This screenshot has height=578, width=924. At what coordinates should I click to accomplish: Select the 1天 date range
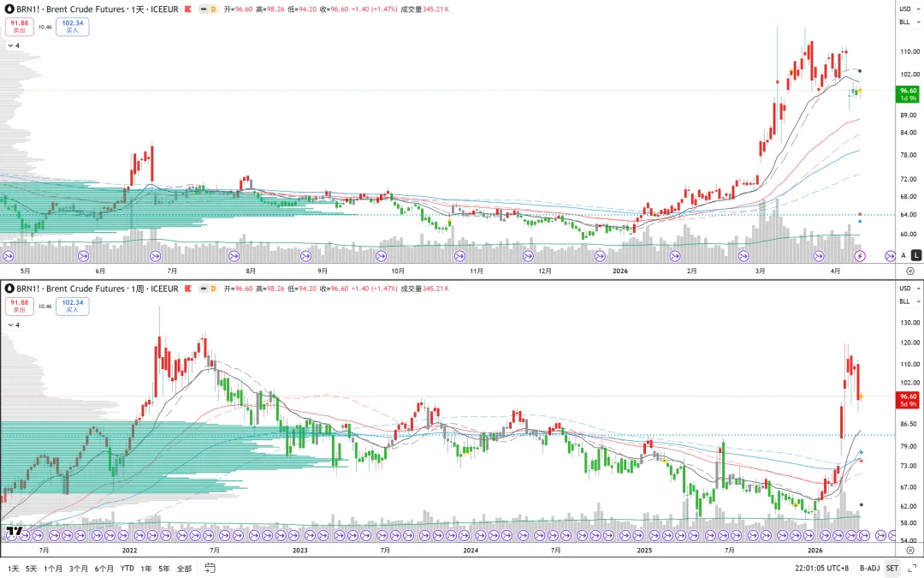click(13, 569)
